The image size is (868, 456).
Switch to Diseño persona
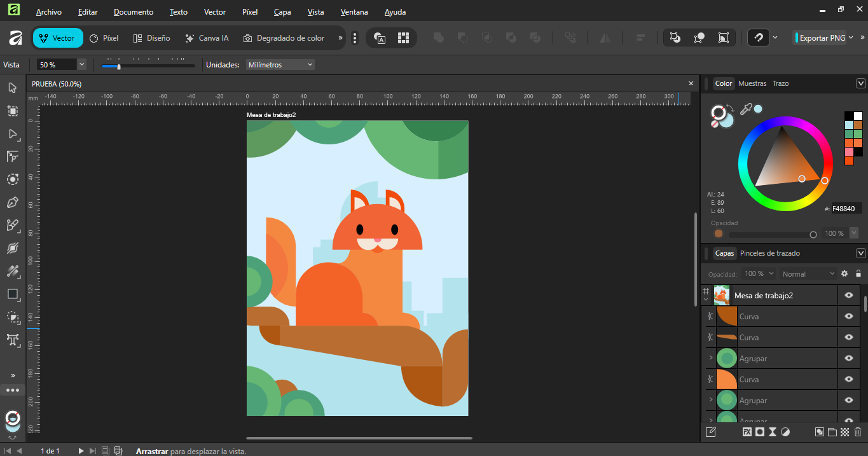pyautogui.click(x=152, y=38)
